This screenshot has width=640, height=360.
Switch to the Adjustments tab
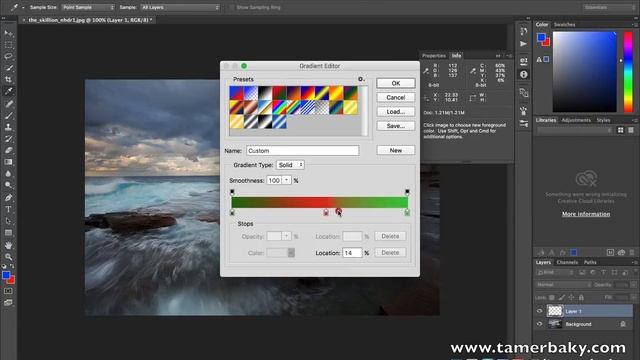576,120
